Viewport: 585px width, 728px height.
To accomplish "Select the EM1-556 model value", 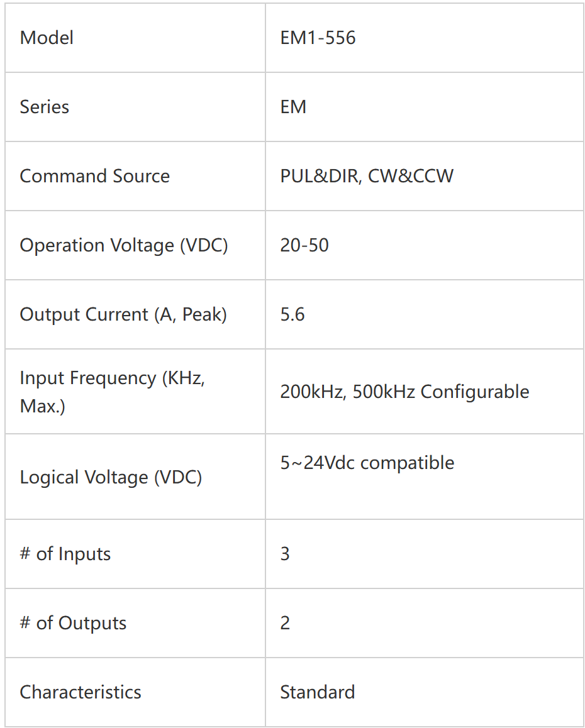I will click(x=318, y=38).
